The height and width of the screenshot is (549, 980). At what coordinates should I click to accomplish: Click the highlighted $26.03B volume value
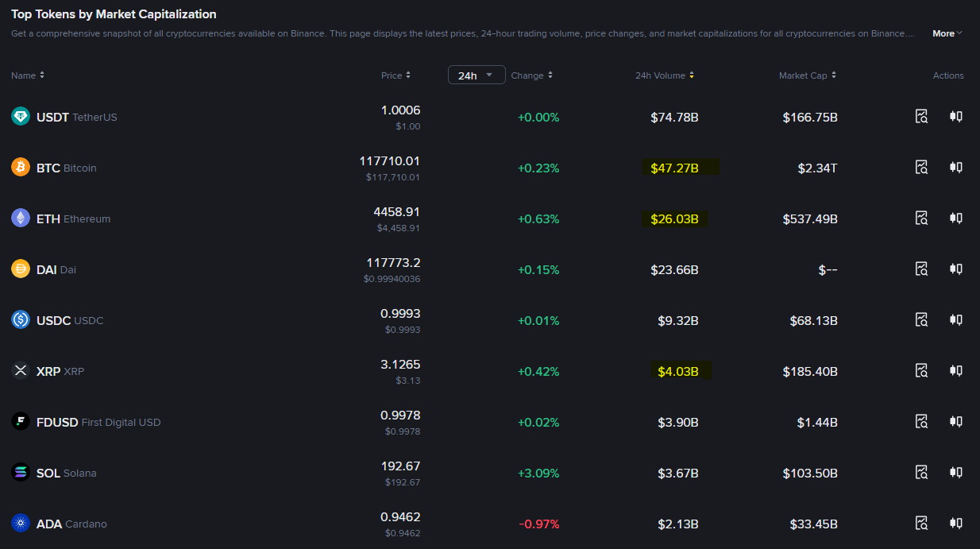pos(674,218)
